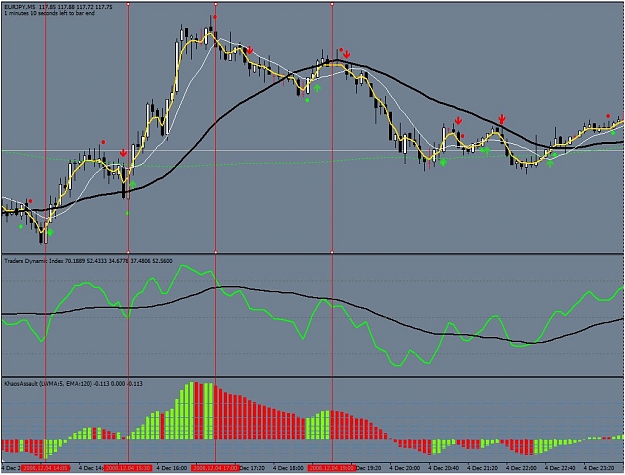Click the EURJPY,M5 chart symbol label
Screen dimensions: 625x475
(20, 7)
